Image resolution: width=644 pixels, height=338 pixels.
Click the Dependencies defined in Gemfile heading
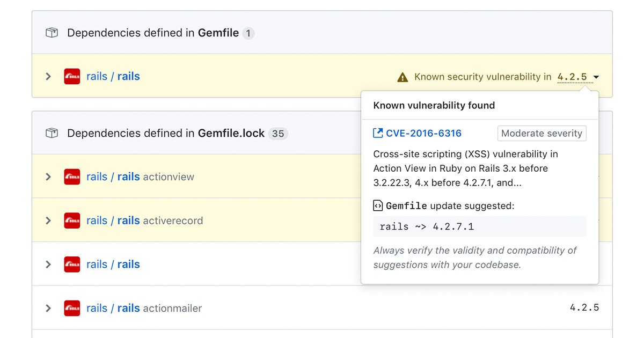[x=153, y=33]
